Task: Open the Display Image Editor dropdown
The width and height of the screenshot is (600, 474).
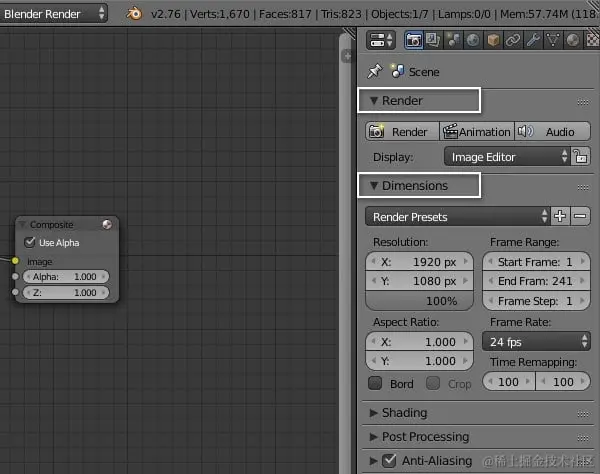Action: (507, 157)
